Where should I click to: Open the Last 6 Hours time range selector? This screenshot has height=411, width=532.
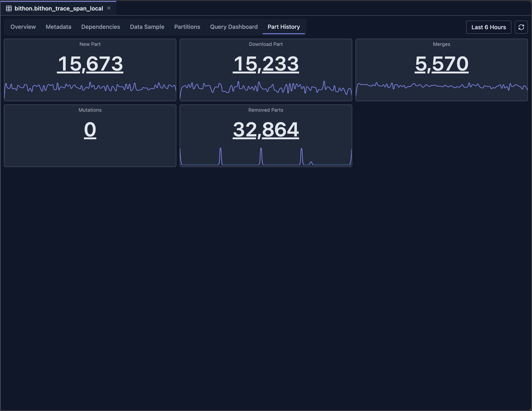(x=488, y=27)
